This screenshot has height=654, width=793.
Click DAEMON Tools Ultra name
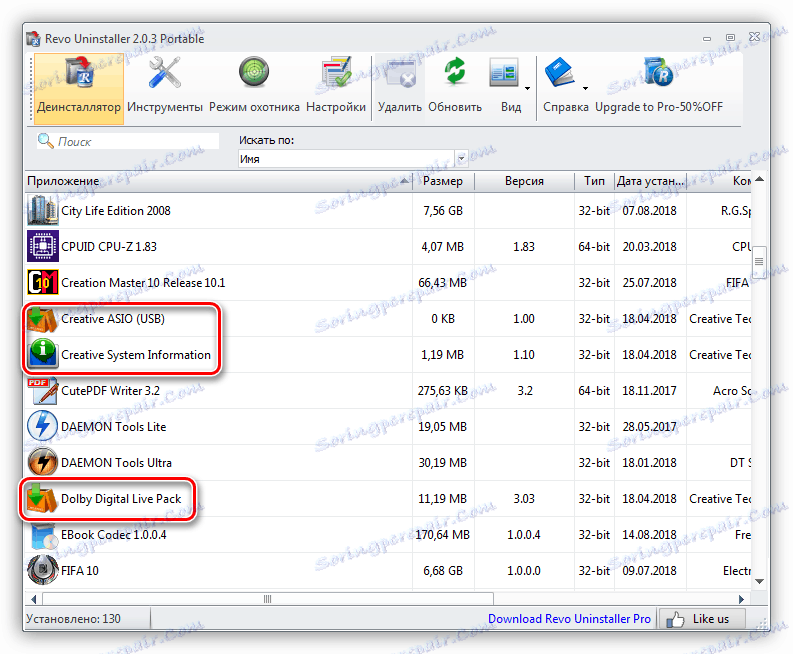click(116, 463)
